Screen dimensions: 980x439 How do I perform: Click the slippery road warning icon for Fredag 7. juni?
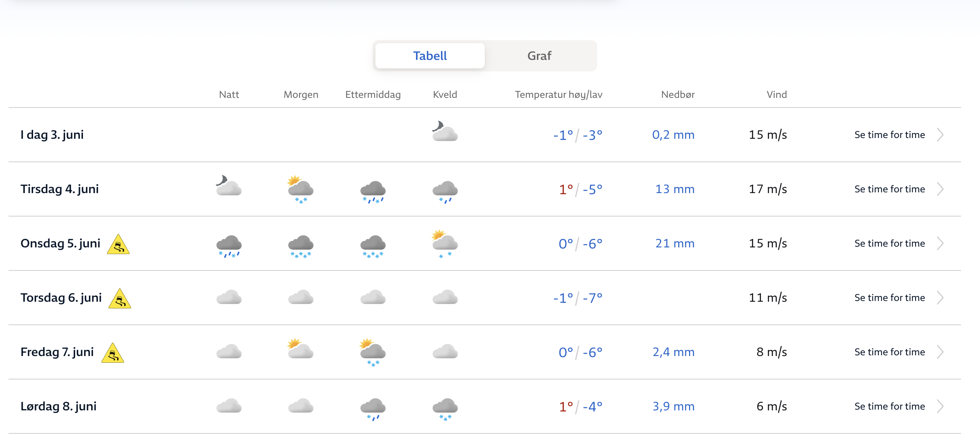[x=113, y=353]
